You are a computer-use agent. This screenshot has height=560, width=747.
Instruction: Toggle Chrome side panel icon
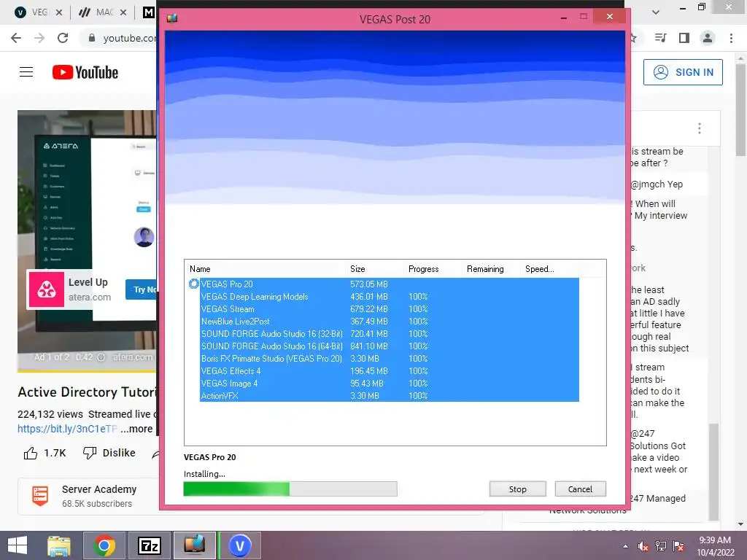[x=684, y=38]
